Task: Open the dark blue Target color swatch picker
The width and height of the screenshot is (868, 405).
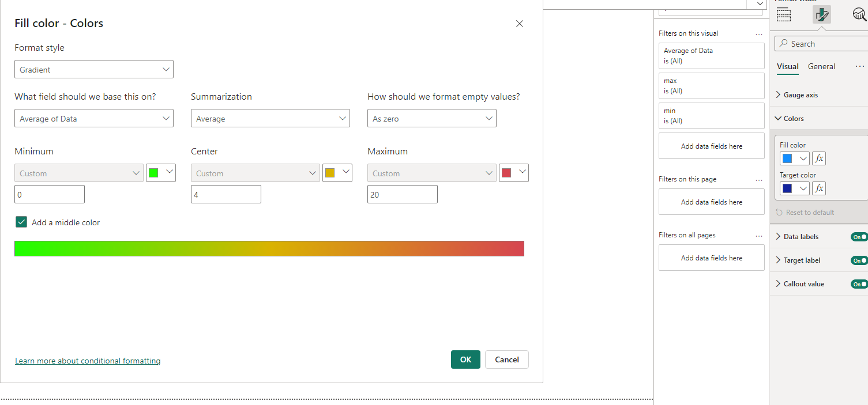Action: tap(795, 188)
